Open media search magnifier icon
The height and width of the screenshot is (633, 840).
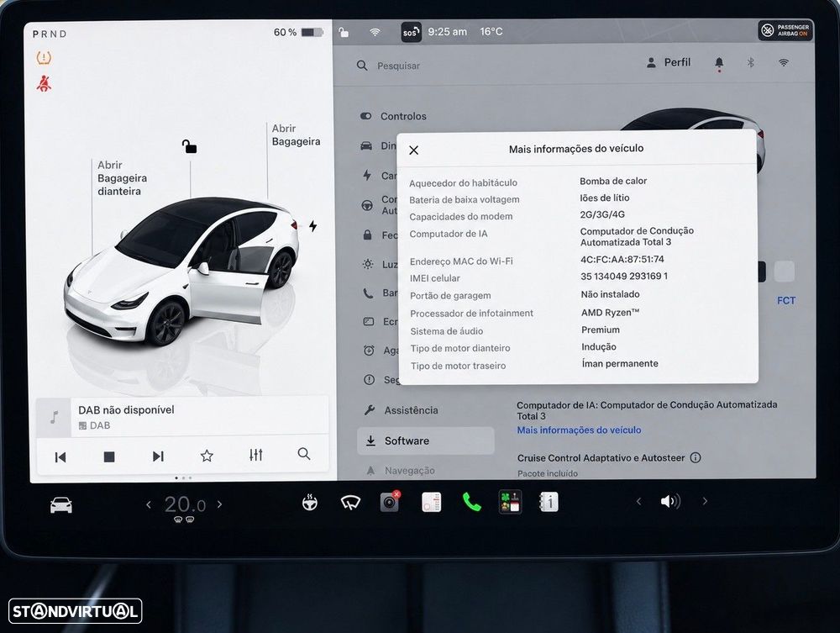click(304, 454)
